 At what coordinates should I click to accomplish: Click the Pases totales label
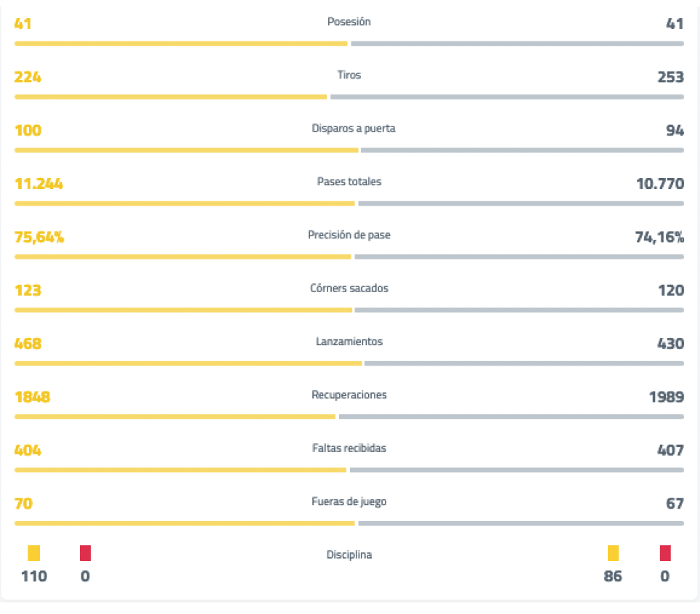coord(349,182)
